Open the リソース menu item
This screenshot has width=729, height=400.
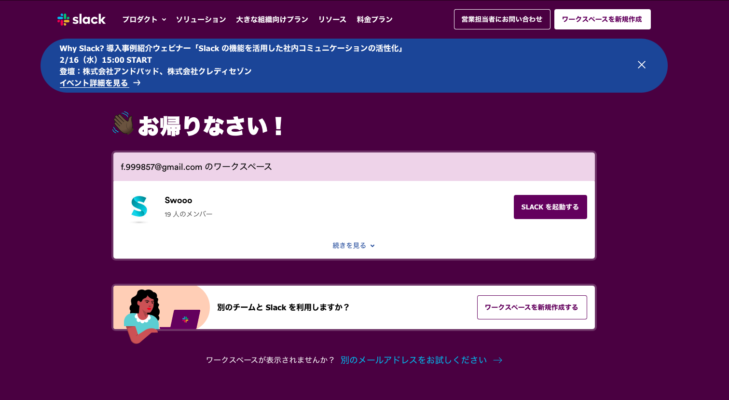click(x=332, y=20)
